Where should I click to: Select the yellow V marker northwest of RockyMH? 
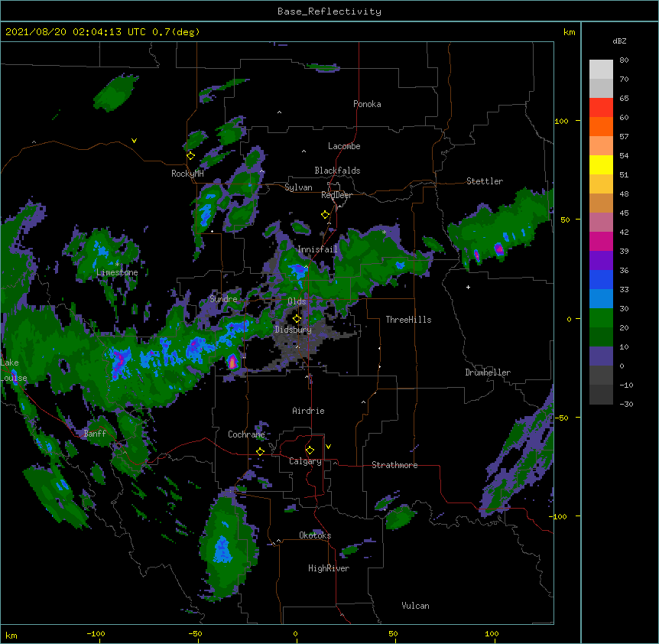(x=134, y=141)
